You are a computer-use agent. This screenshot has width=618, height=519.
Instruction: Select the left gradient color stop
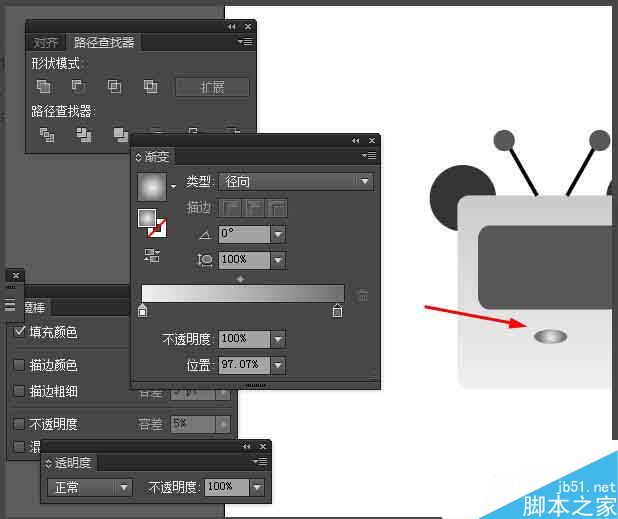click(x=143, y=311)
